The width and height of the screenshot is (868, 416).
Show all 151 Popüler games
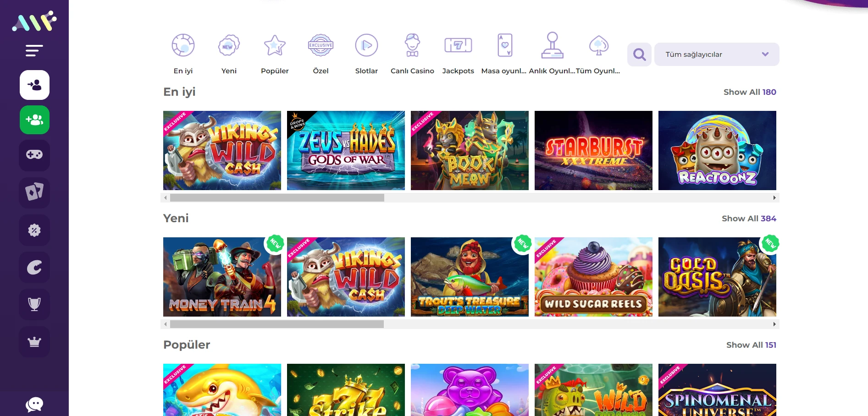[x=751, y=345]
